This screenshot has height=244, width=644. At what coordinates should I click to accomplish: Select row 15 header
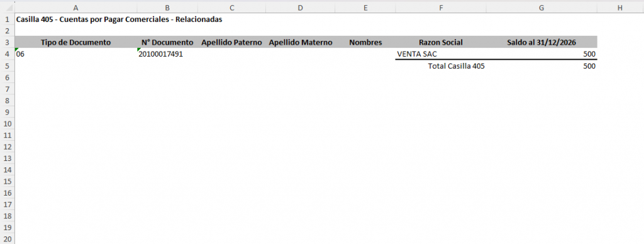pyautogui.click(x=7, y=181)
